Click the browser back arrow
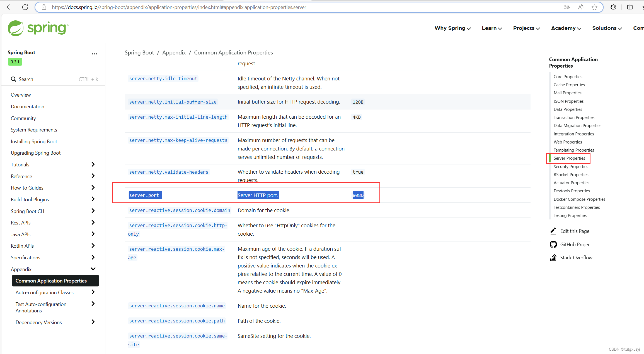 coord(10,7)
